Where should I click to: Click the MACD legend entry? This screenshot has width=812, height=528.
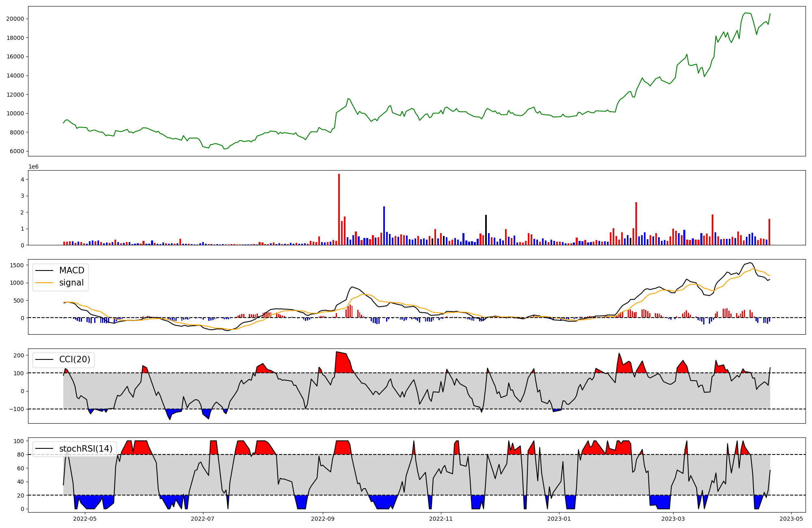(x=71, y=270)
